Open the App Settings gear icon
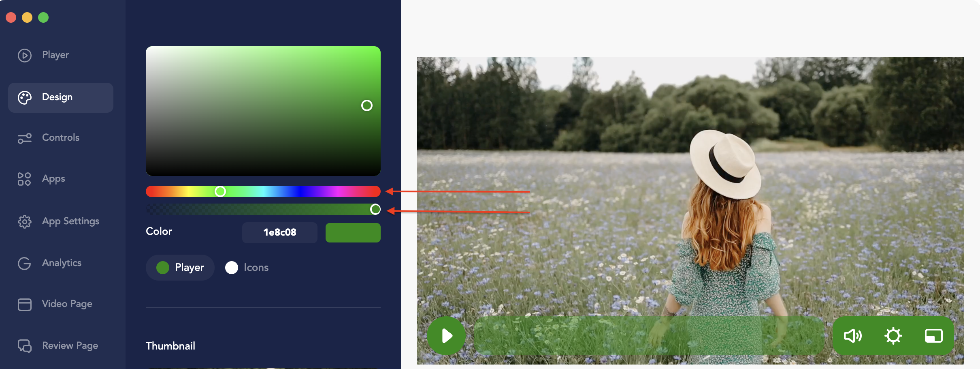This screenshot has width=980, height=369. pyautogui.click(x=25, y=221)
